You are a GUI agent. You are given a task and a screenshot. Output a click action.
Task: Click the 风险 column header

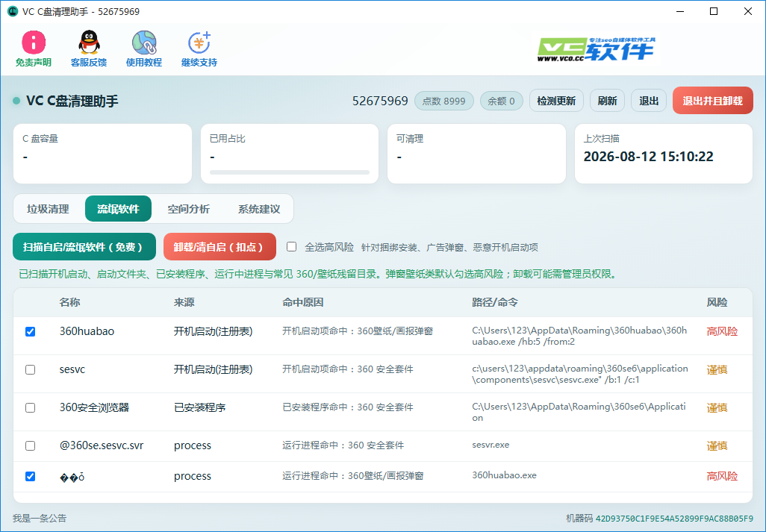[717, 303]
